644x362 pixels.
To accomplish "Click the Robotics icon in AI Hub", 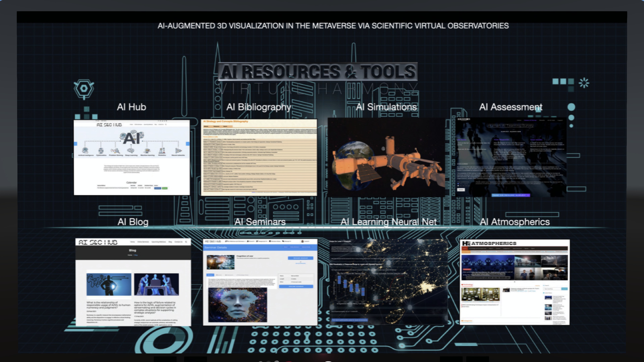I will pyautogui.click(x=162, y=151).
